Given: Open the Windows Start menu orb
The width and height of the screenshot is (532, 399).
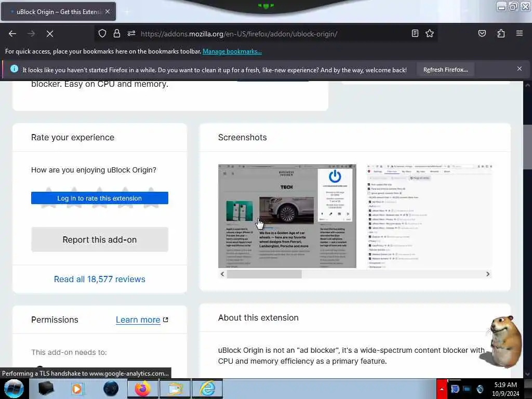Looking at the screenshot, I should (14, 389).
